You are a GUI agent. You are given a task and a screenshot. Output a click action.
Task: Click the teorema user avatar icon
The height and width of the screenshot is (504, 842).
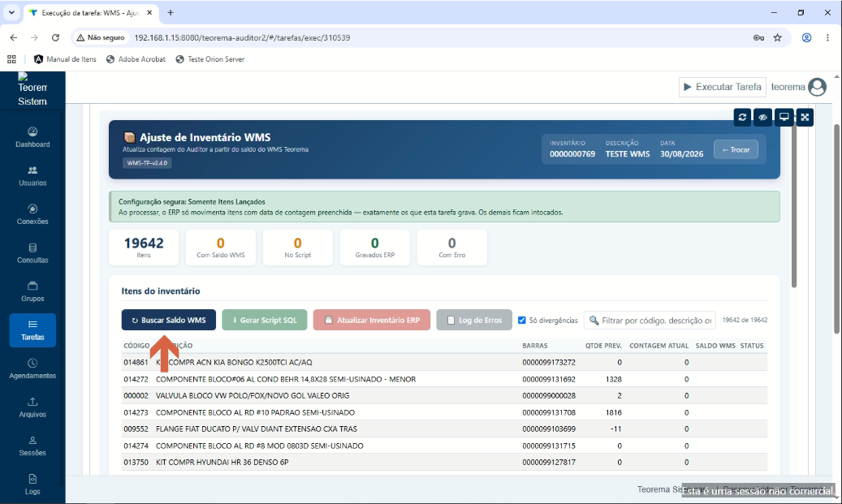(x=818, y=87)
